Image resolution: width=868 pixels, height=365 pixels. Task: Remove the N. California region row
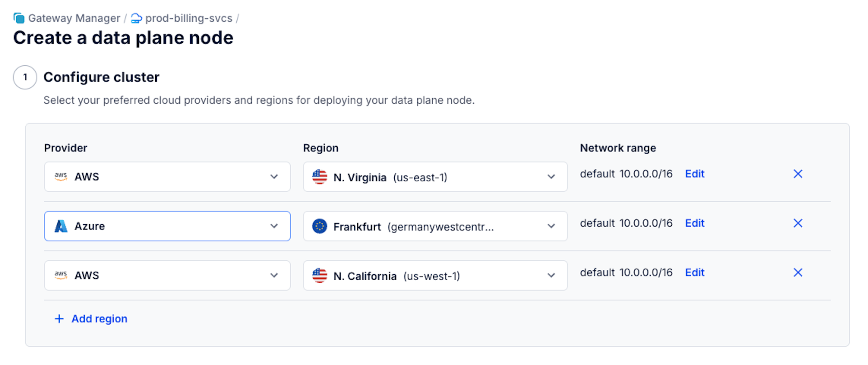point(798,272)
